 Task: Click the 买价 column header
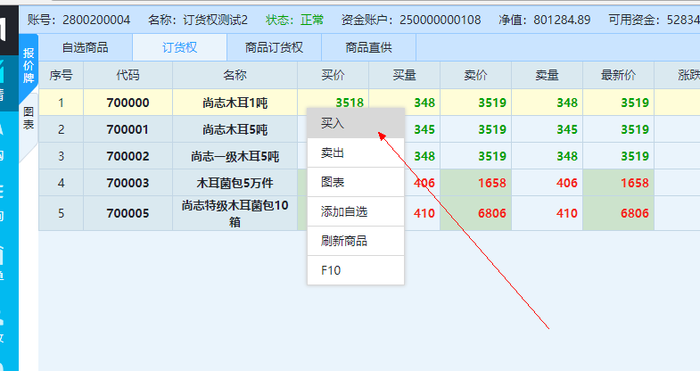pos(333,75)
